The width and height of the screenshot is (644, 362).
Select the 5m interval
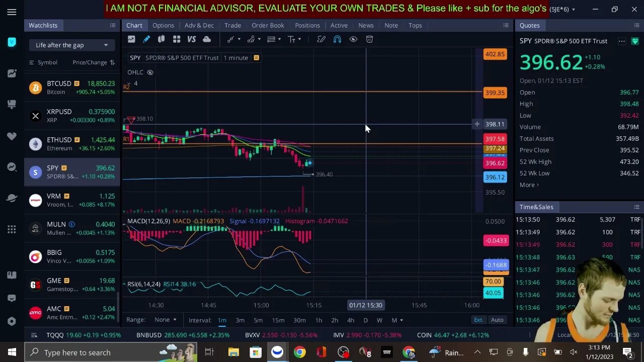[x=258, y=320]
